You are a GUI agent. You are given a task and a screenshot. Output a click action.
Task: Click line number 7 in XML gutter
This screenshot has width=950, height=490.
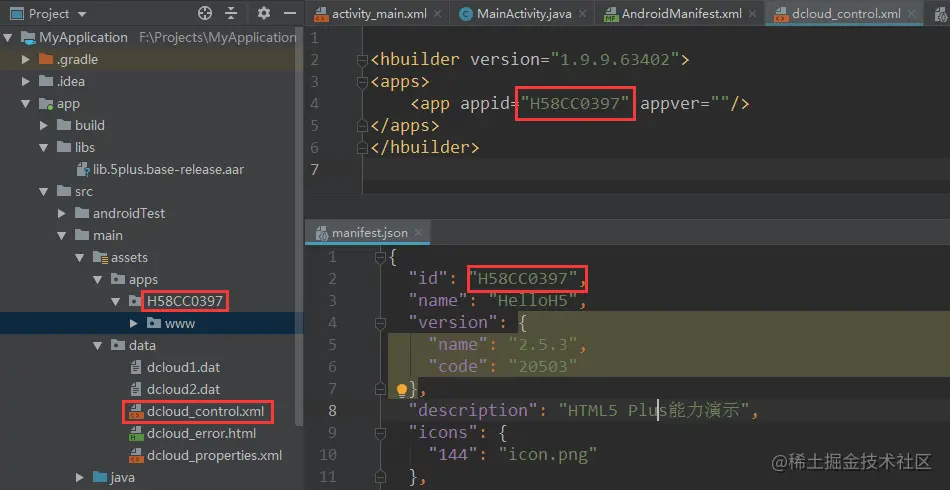point(314,170)
